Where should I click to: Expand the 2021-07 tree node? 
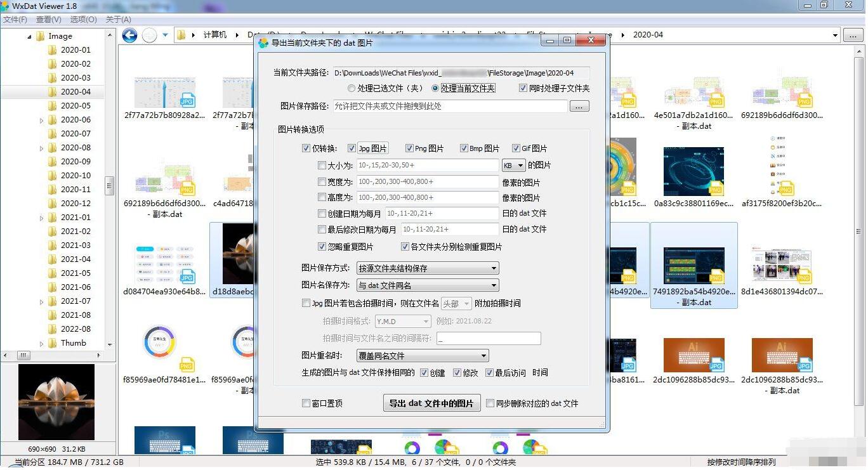pos(42,301)
